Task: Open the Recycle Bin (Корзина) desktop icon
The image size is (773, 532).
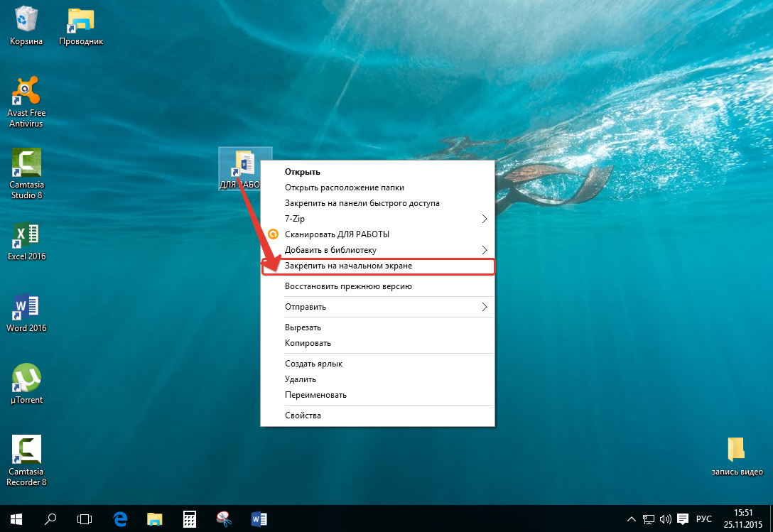Action: click(x=26, y=21)
